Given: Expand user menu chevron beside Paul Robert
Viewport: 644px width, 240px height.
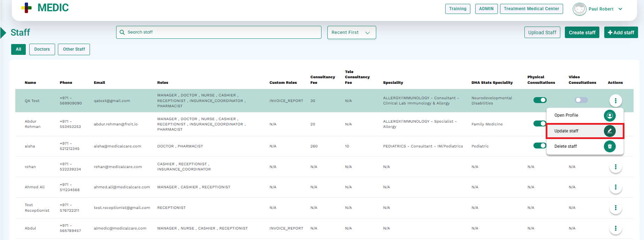Looking at the screenshot, I should 620,9.
